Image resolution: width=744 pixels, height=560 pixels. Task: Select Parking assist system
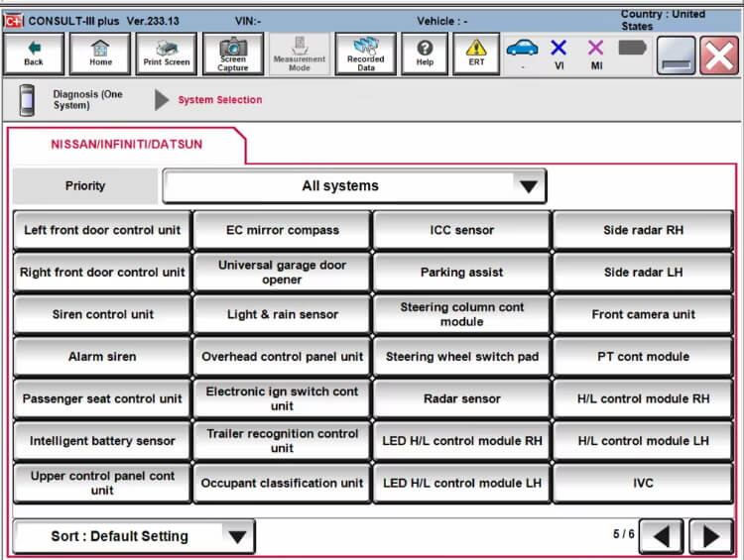point(461,273)
